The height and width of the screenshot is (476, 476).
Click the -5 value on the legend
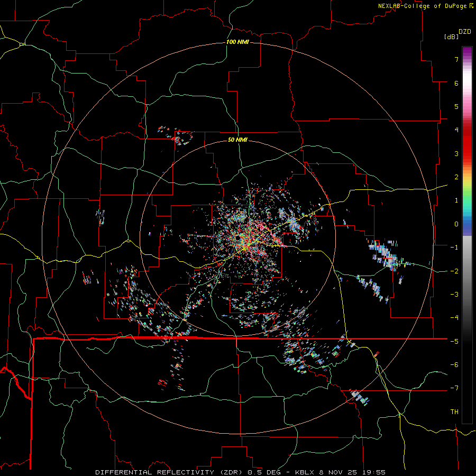tap(454, 342)
